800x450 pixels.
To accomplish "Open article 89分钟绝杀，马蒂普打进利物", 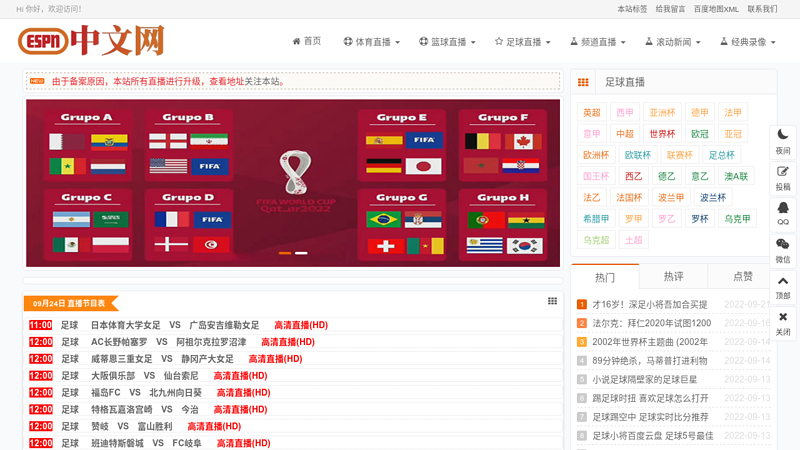I will click(649, 361).
